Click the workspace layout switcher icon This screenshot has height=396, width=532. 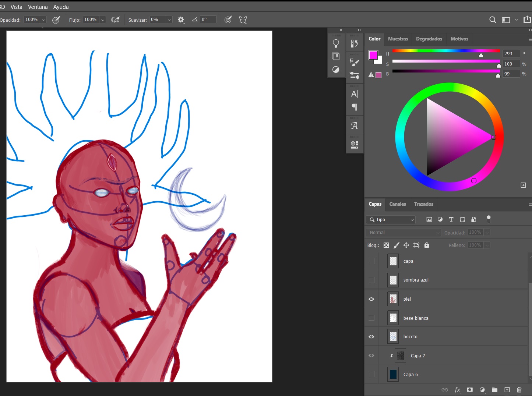[506, 20]
